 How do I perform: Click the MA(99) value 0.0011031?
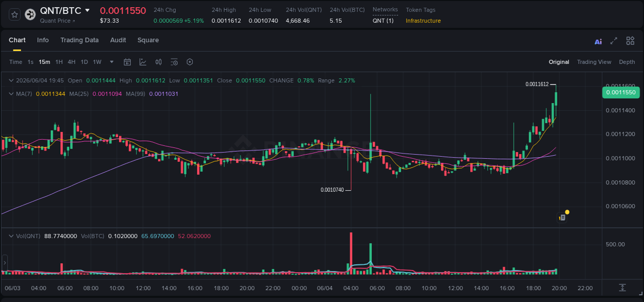pos(164,94)
